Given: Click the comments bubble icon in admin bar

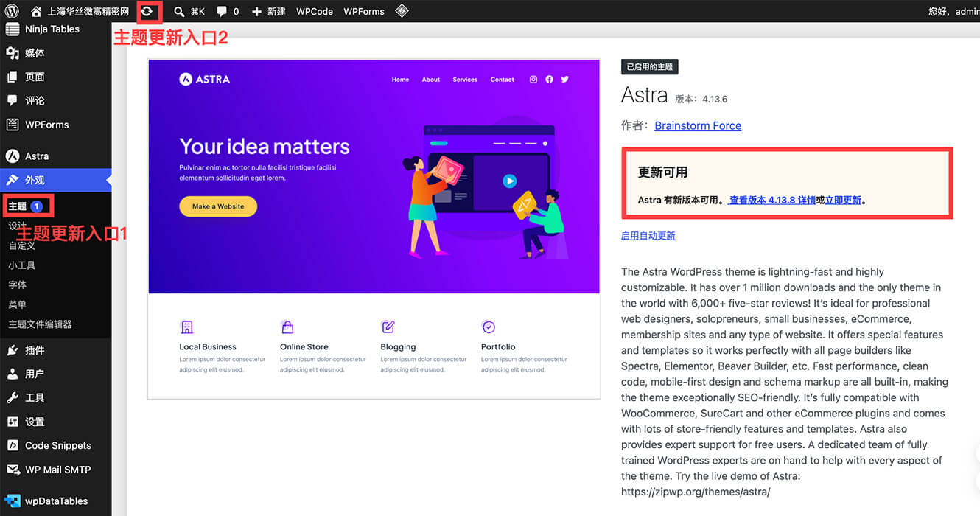Looking at the screenshot, I should click(x=222, y=11).
